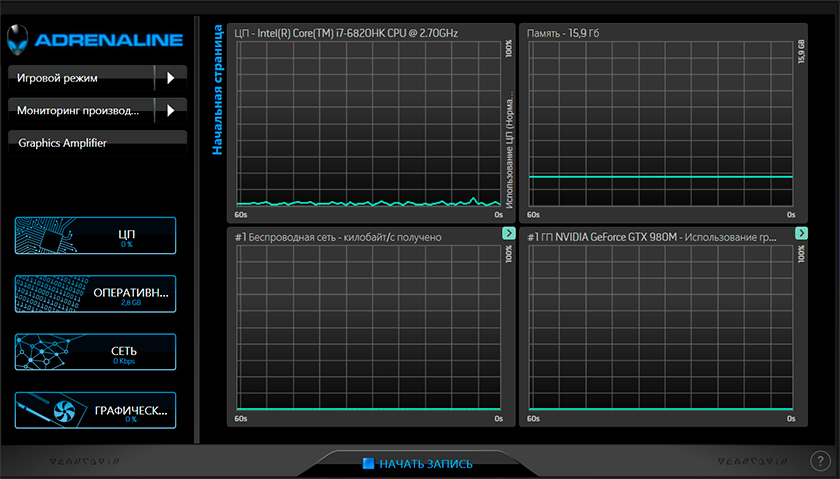This screenshot has height=479, width=840.
Task: Open help via question mark icon
Action: click(x=820, y=460)
